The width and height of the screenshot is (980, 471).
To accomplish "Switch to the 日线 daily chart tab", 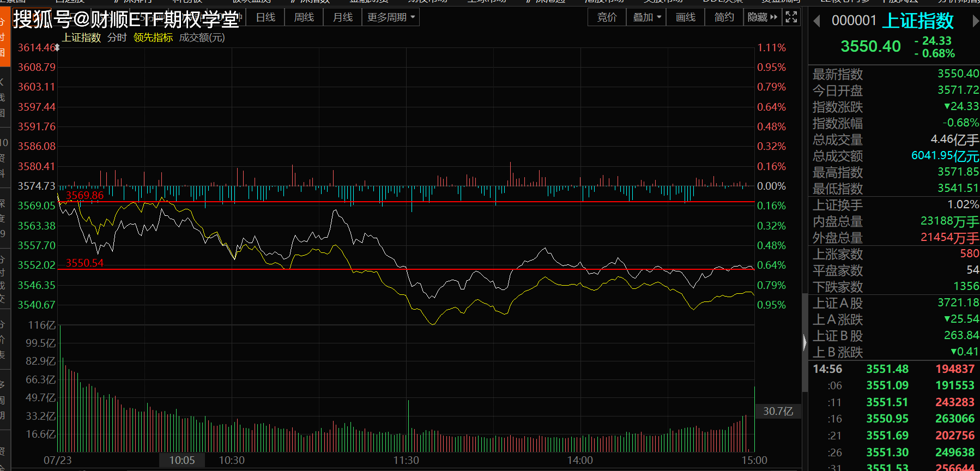I will pos(265,17).
